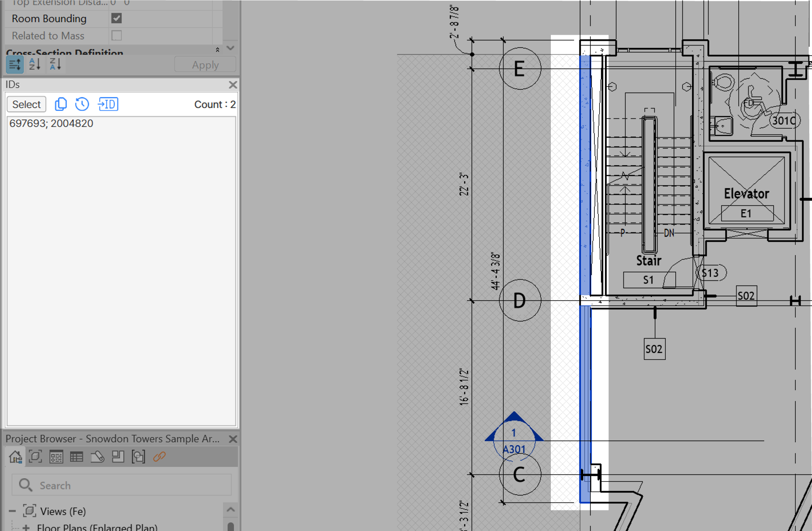812x531 pixels.
Task: Click the Revit Links chain icon
Action: (x=159, y=457)
